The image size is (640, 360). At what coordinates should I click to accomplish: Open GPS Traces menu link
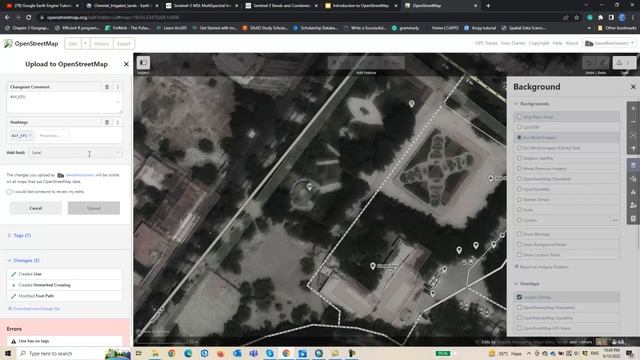click(x=486, y=43)
